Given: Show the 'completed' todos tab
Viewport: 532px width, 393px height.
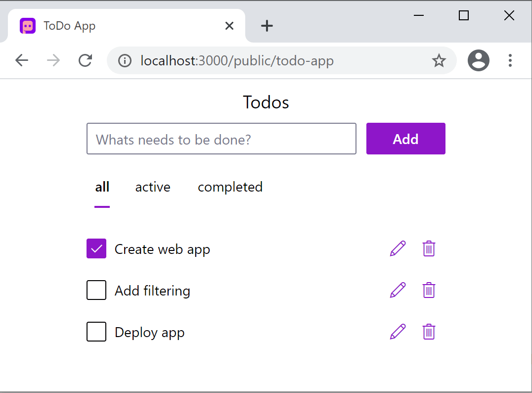Looking at the screenshot, I should [230, 187].
